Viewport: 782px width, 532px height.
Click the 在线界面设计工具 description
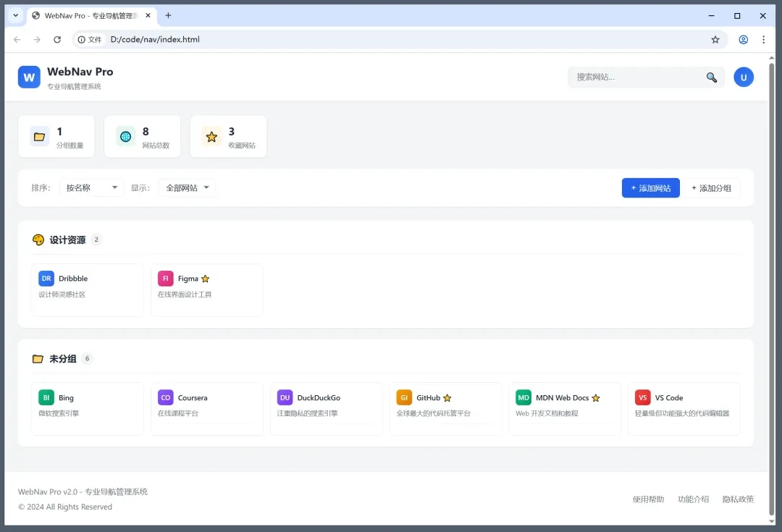(x=185, y=295)
